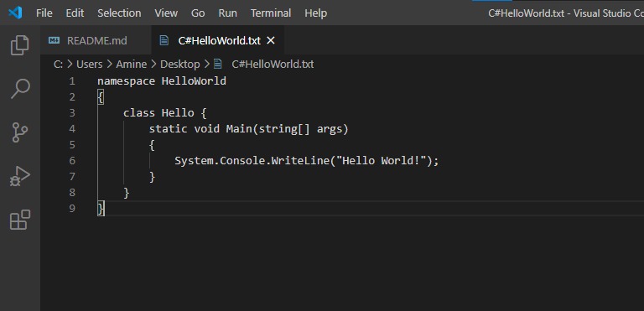Screen dimensions: 644x311
Task: Switch to the README.md tab
Action: coord(96,40)
